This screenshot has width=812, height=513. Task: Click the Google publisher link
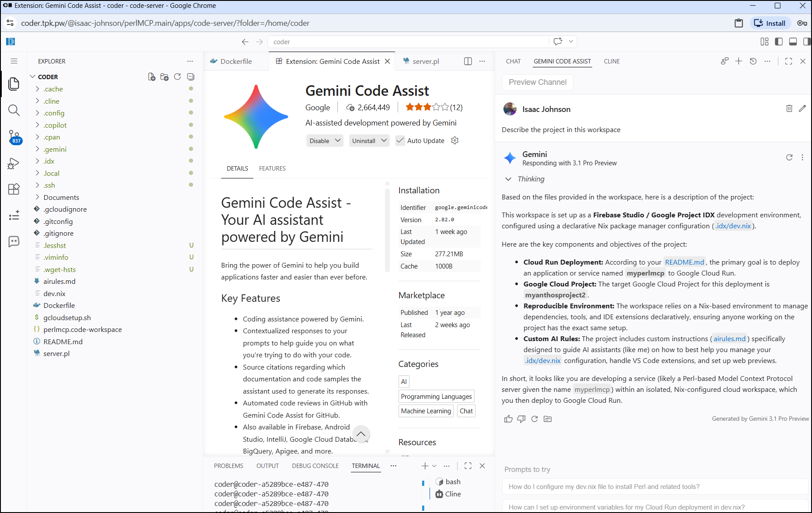pos(318,108)
